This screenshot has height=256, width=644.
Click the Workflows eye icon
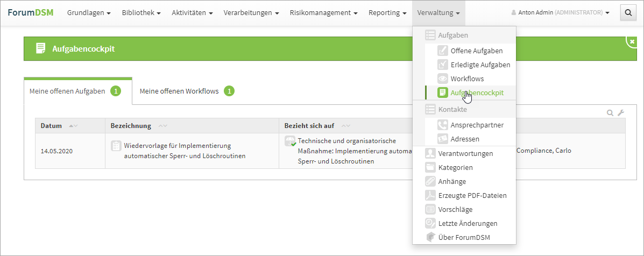coord(443,79)
